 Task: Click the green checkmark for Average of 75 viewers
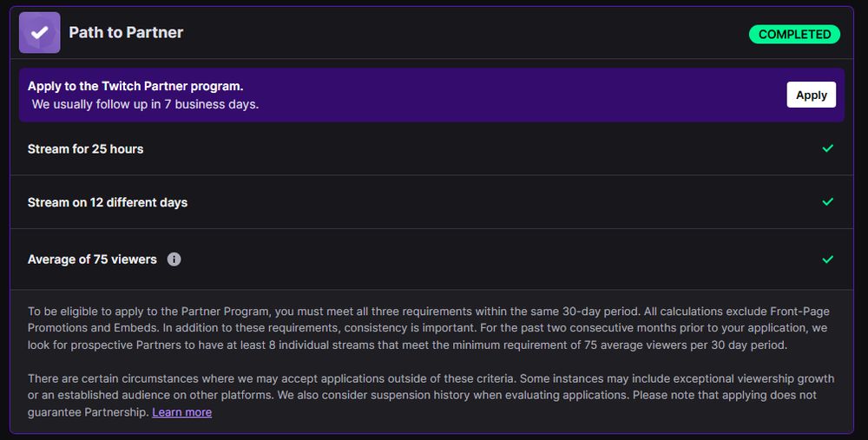click(x=827, y=259)
